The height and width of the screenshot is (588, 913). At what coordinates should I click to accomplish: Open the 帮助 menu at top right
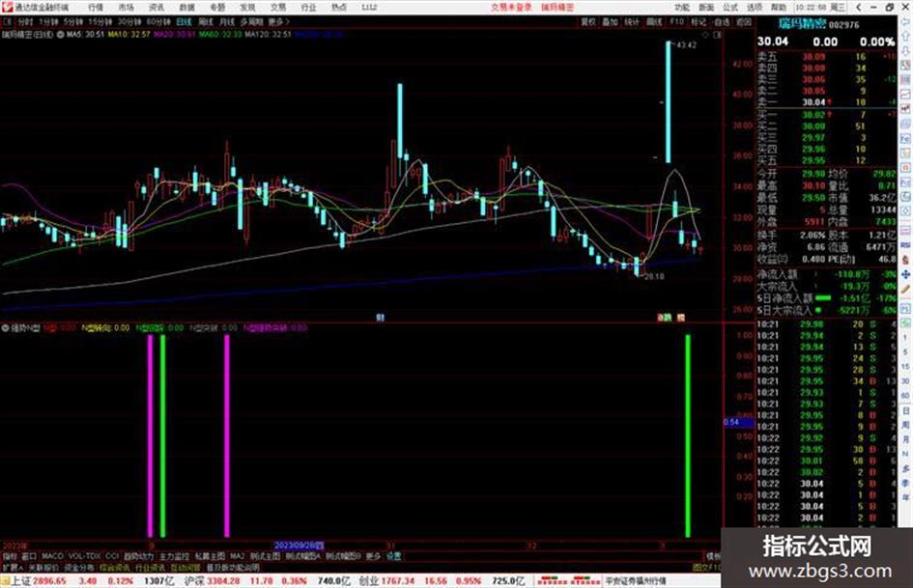click(x=778, y=7)
